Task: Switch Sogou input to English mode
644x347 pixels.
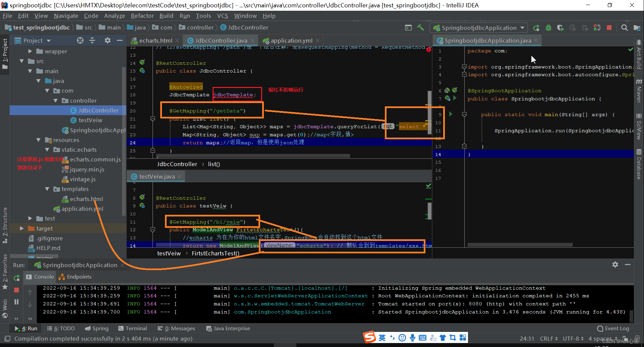Action: pos(382,338)
